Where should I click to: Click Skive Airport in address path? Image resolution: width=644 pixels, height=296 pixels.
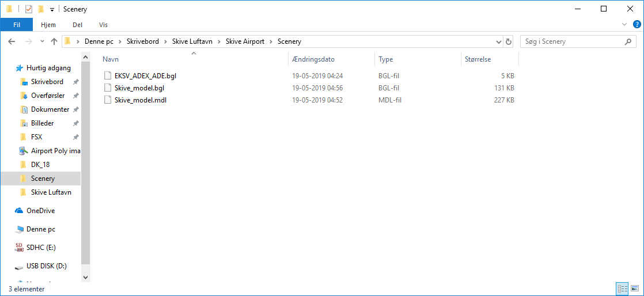pos(245,41)
